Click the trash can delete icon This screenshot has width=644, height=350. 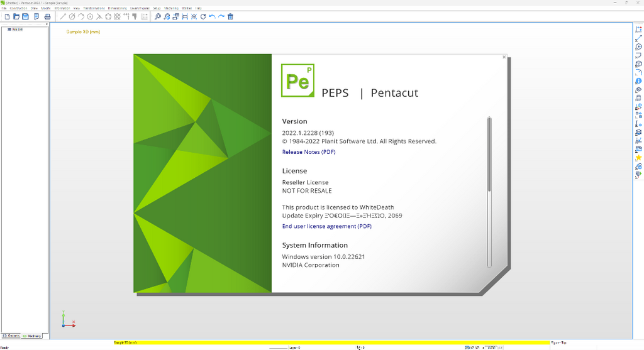(x=230, y=17)
